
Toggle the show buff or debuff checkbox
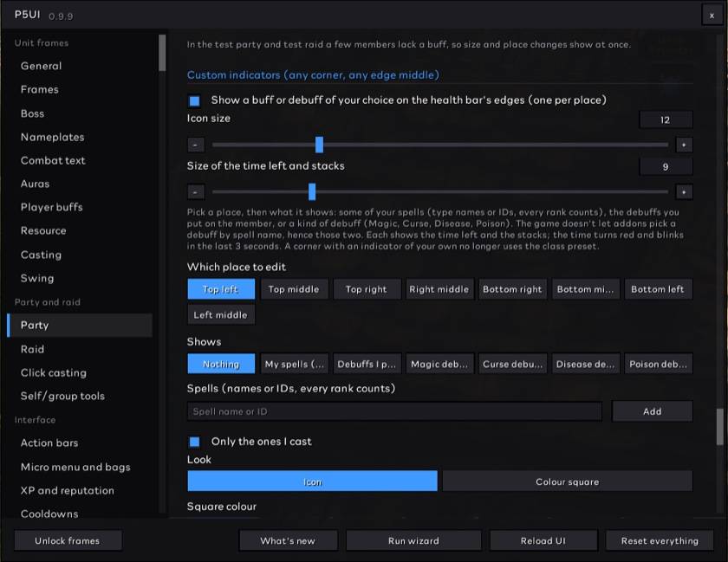coord(194,100)
